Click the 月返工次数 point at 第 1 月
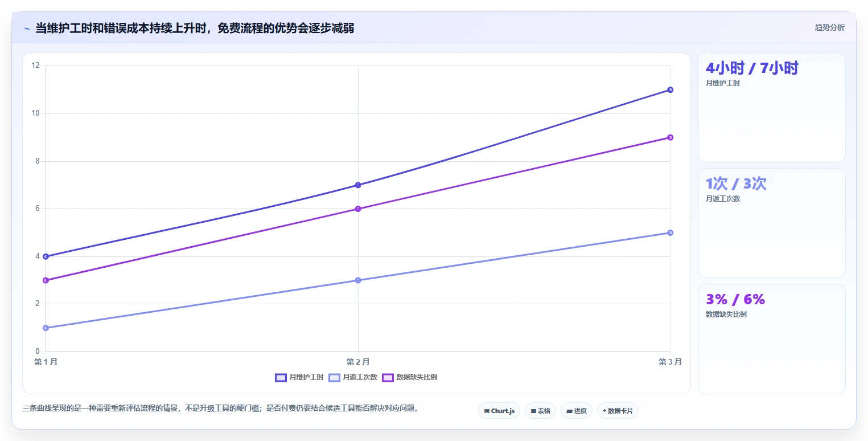The image size is (868, 441). pos(46,328)
